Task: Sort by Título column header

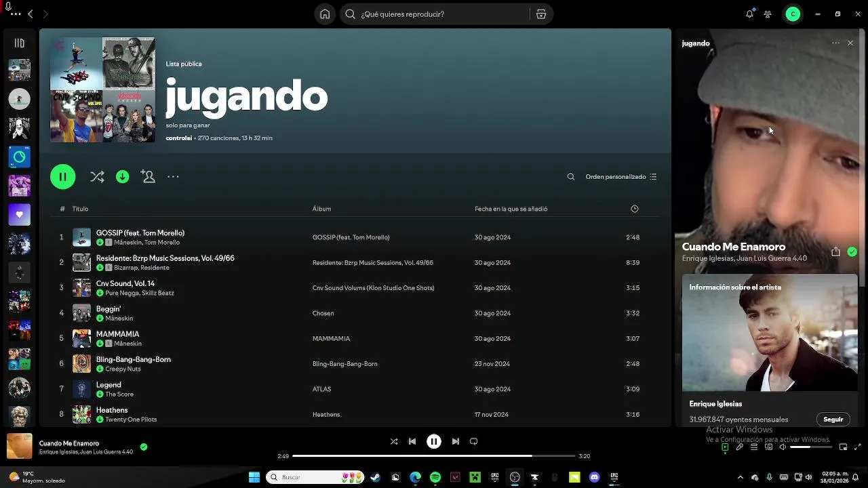Action: click(80, 209)
